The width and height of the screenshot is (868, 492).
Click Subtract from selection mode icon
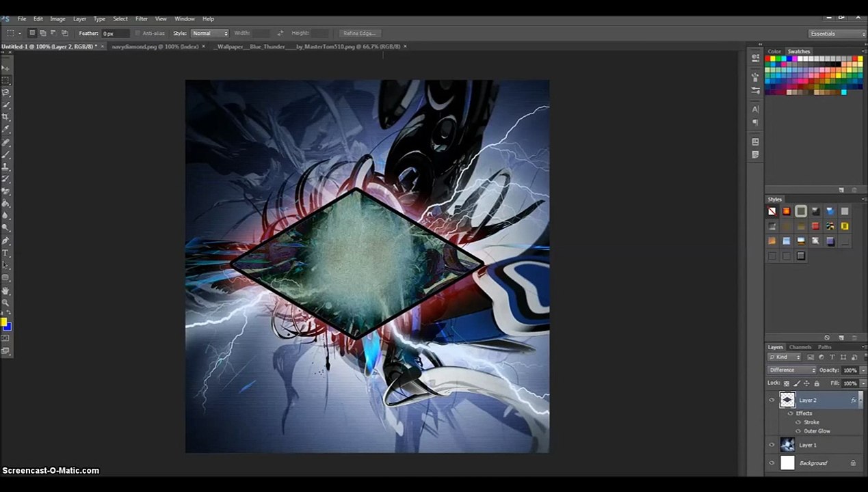(x=53, y=33)
